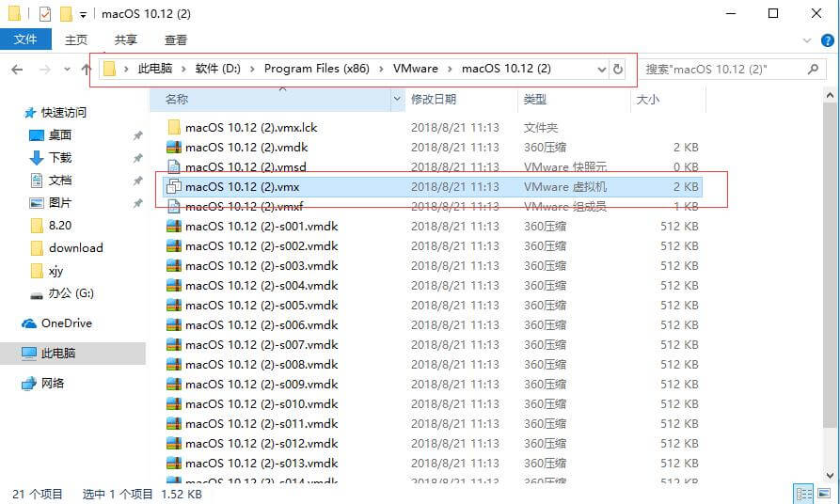Select 网络 in navigation pane
The width and height of the screenshot is (840, 504).
point(53,383)
